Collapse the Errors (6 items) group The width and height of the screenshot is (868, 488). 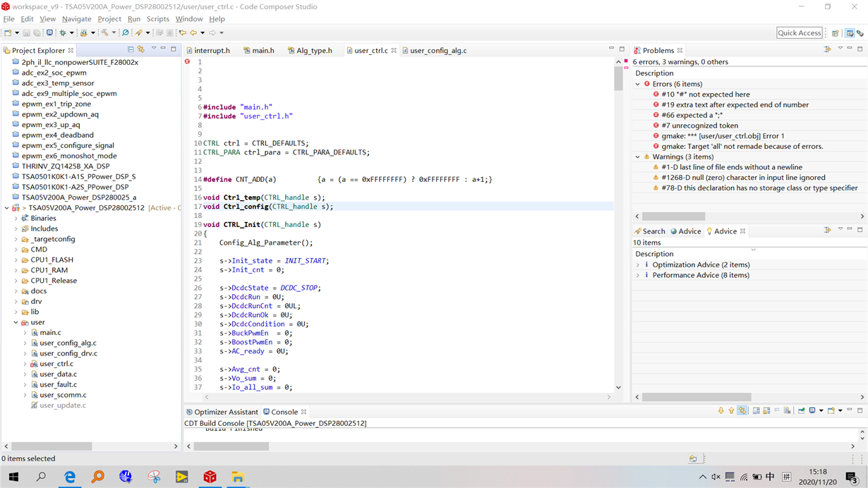click(x=638, y=84)
